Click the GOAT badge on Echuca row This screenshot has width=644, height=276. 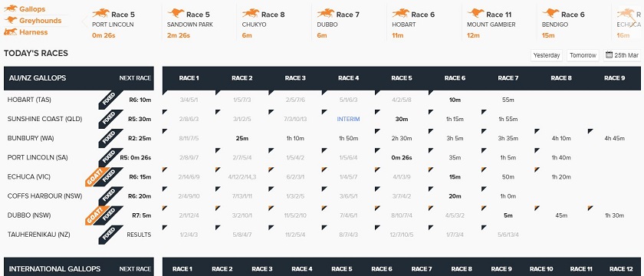[97, 176]
